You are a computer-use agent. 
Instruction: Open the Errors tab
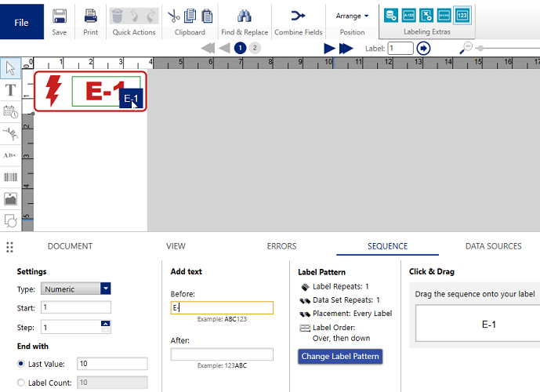[x=281, y=246]
